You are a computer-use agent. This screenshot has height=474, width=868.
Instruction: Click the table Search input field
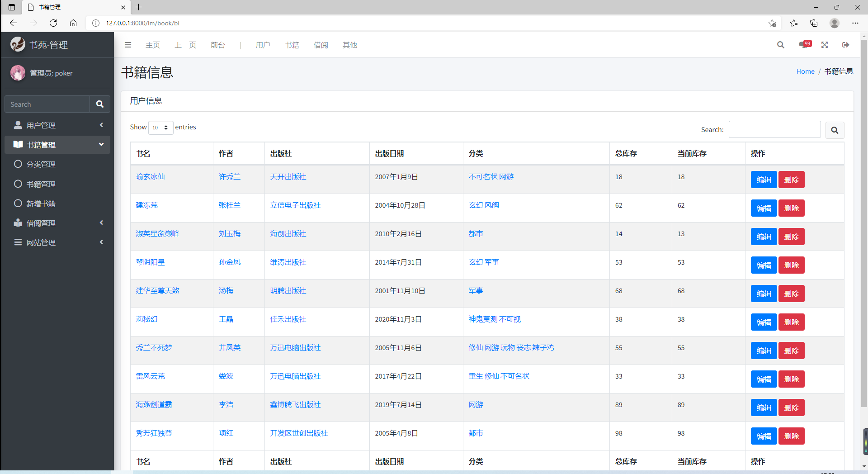click(x=774, y=129)
